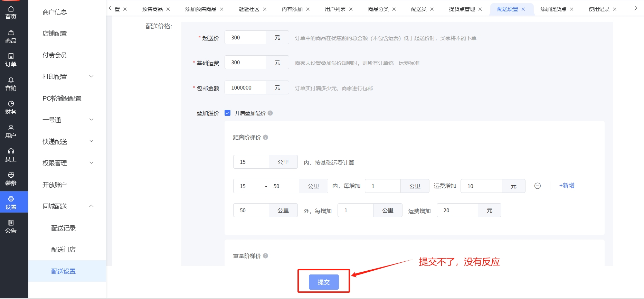The width and height of the screenshot is (644, 299).
Task: Collapse the 同城配送 menu
Action: 67,206
